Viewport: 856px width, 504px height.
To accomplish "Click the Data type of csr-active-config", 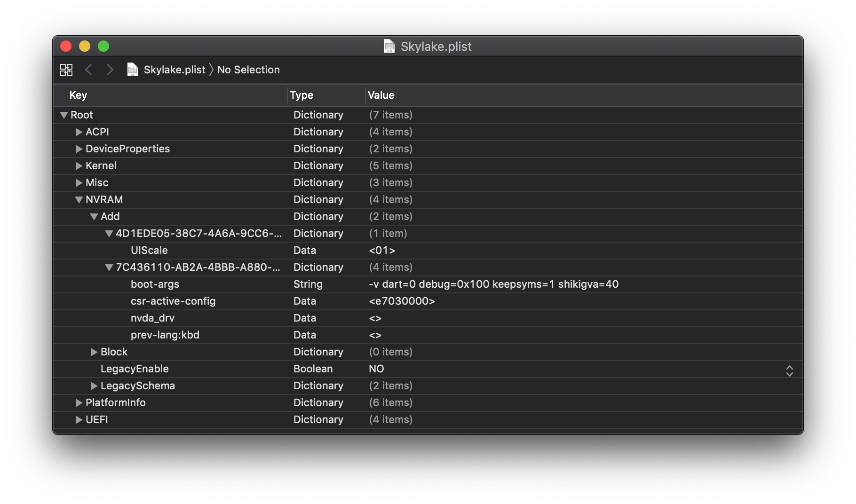I will pos(305,301).
